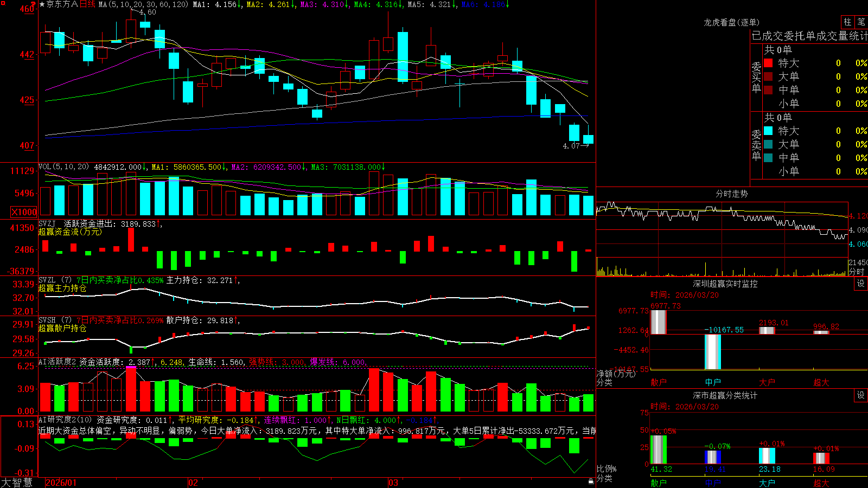Click the VOL(5,10,20) indicator label
Image resolution: width=868 pixels, height=488 pixels.
click(x=63, y=166)
